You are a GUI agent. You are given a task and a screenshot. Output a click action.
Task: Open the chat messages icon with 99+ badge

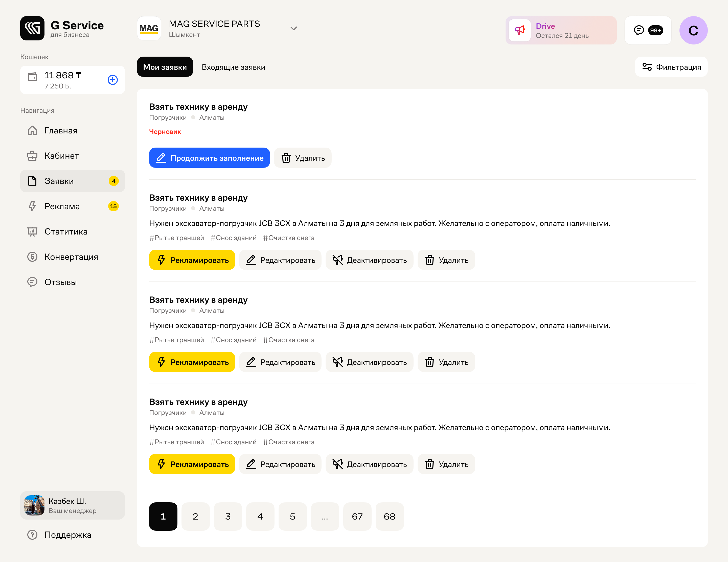648,30
